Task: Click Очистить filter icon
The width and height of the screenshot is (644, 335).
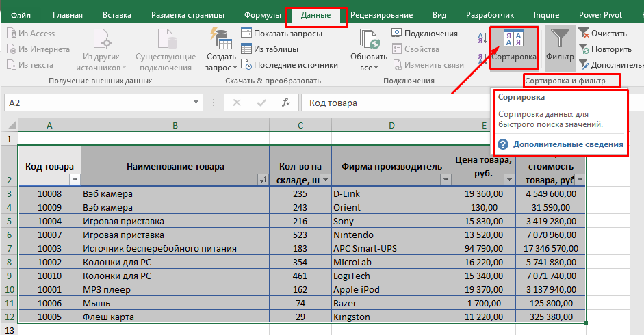Action: [584, 33]
